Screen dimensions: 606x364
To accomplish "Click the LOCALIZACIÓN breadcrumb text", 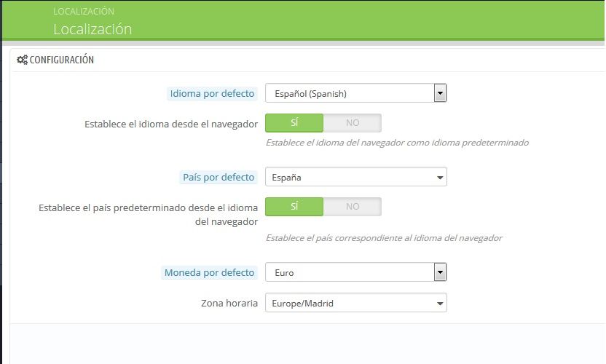I will tap(84, 11).
